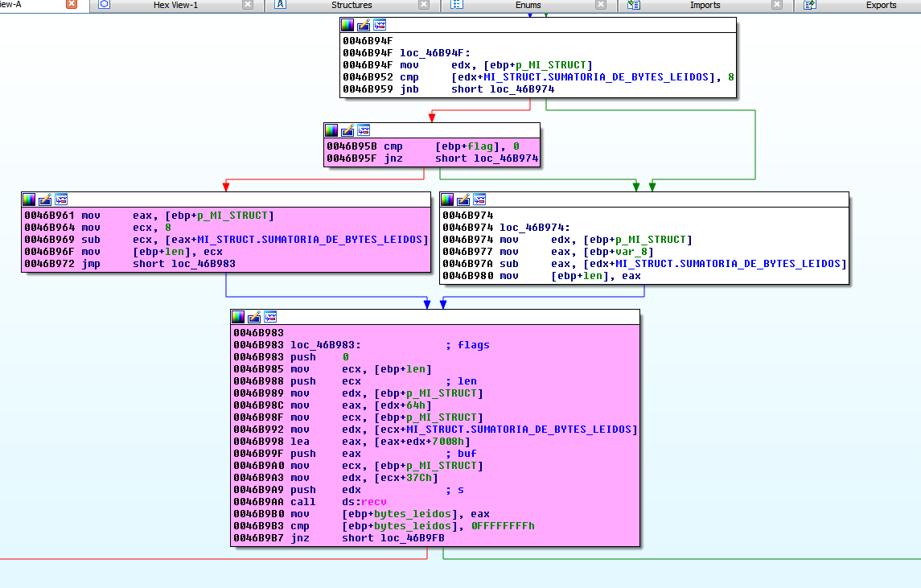Click the rightmost header icon of the loc_46B94F node

[380, 25]
